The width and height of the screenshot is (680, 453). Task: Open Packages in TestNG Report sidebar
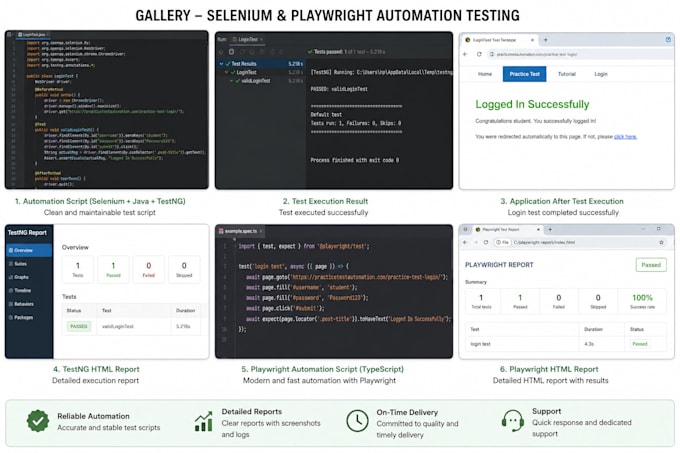[x=23, y=318]
